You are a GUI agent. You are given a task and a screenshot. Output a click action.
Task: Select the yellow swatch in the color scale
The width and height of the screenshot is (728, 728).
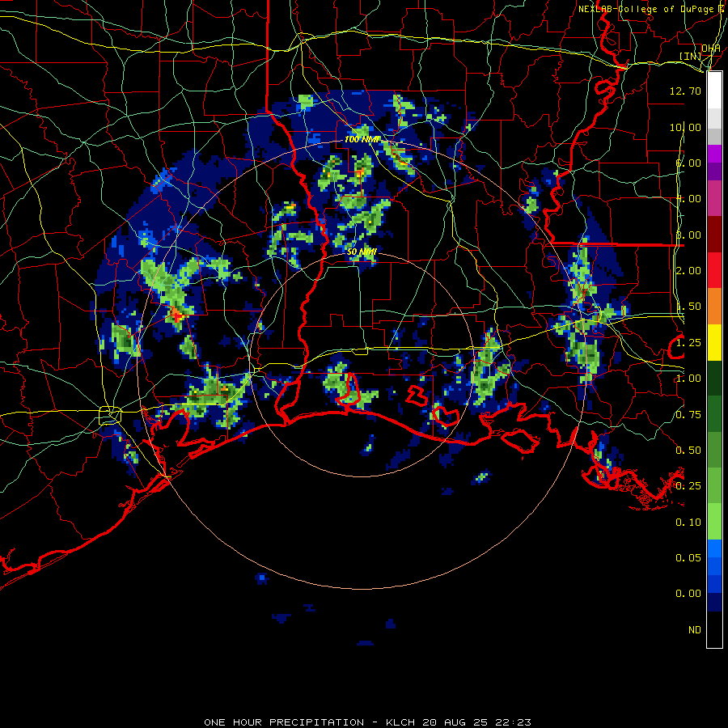pyautogui.click(x=714, y=342)
